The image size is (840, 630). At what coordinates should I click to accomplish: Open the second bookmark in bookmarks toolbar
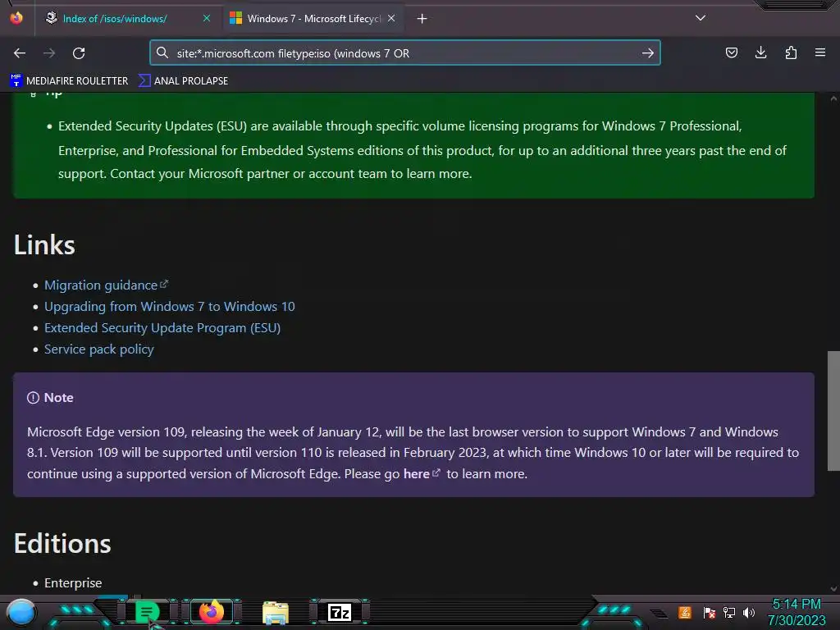pos(183,81)
